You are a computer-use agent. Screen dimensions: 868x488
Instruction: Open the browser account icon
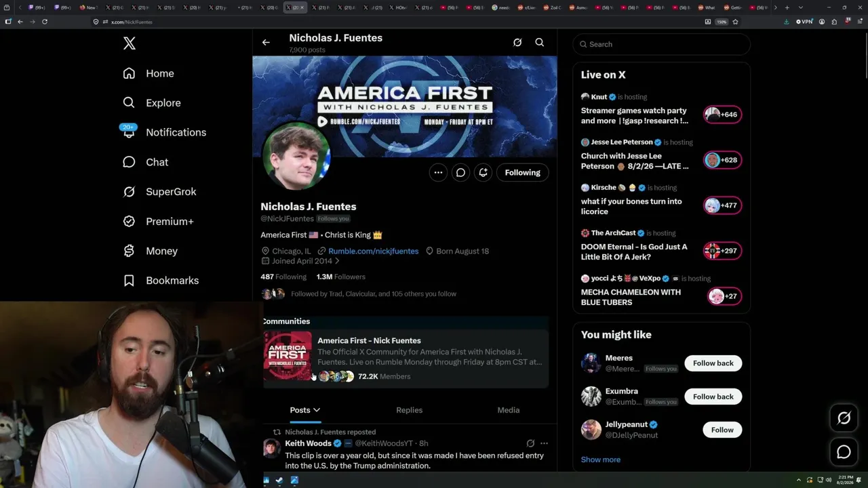822,22
